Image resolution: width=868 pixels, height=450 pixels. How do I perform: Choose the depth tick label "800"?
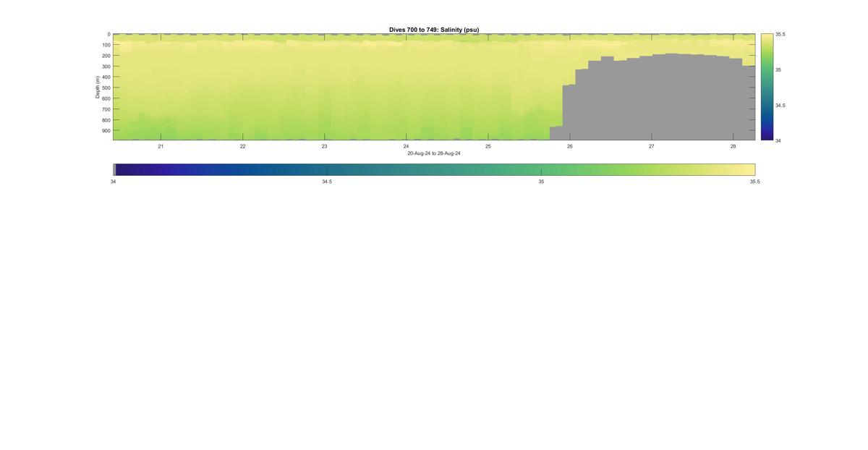(x=106, y=120)
